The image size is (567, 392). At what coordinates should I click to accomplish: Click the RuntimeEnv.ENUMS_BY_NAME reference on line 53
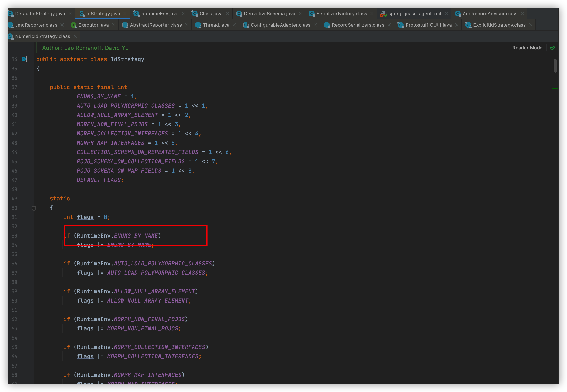136,236
